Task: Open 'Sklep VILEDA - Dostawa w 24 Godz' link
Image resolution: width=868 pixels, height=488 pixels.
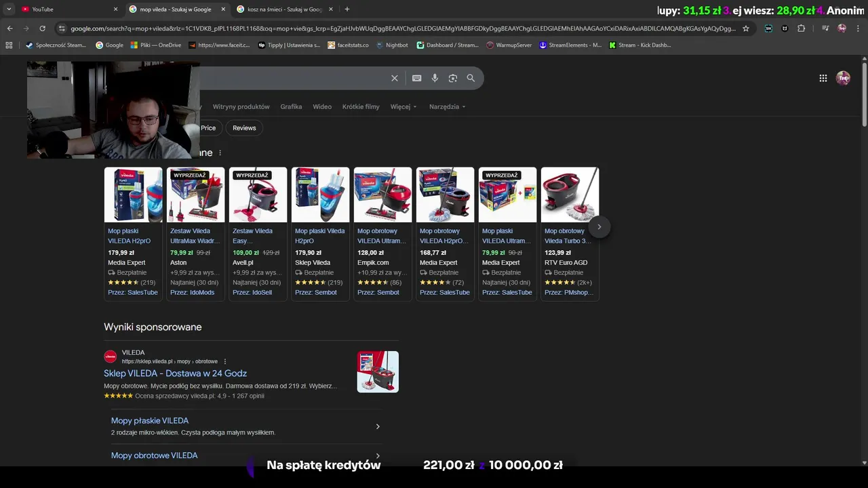Action: [175, 373]
